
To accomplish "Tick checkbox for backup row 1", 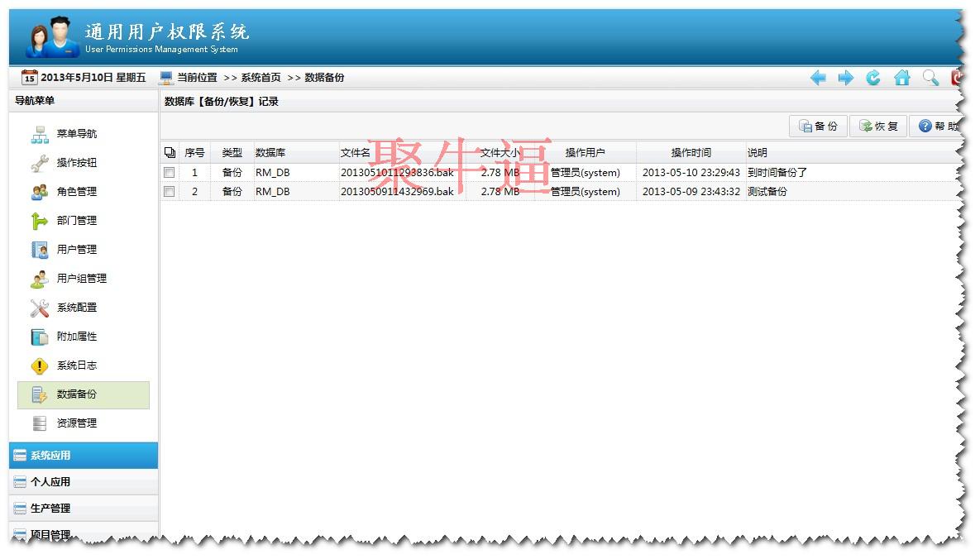I will tap(170, 173).
